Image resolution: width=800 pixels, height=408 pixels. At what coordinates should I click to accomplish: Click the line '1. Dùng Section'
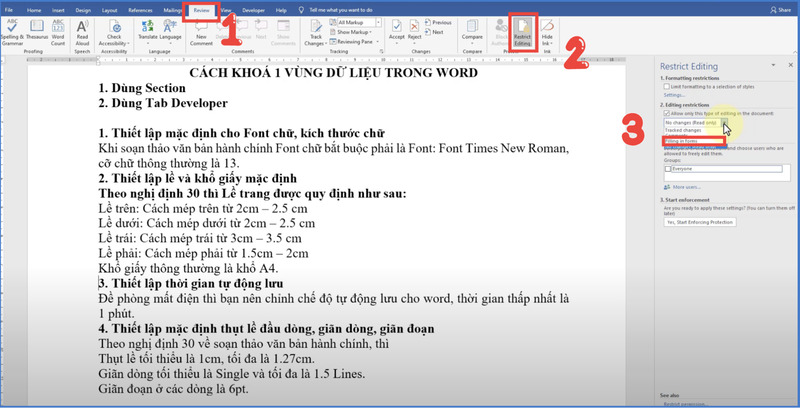click(142, 88)
